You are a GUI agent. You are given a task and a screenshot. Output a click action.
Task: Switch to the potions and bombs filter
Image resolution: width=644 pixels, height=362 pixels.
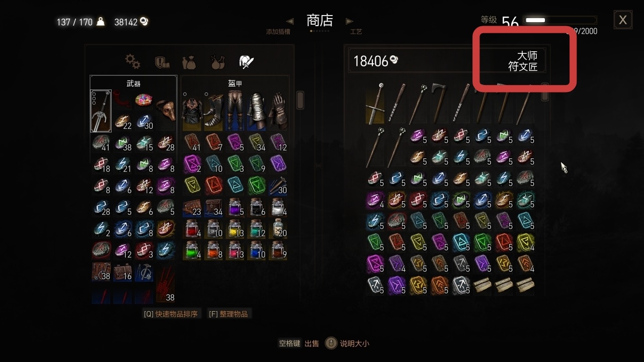[217, 62]
